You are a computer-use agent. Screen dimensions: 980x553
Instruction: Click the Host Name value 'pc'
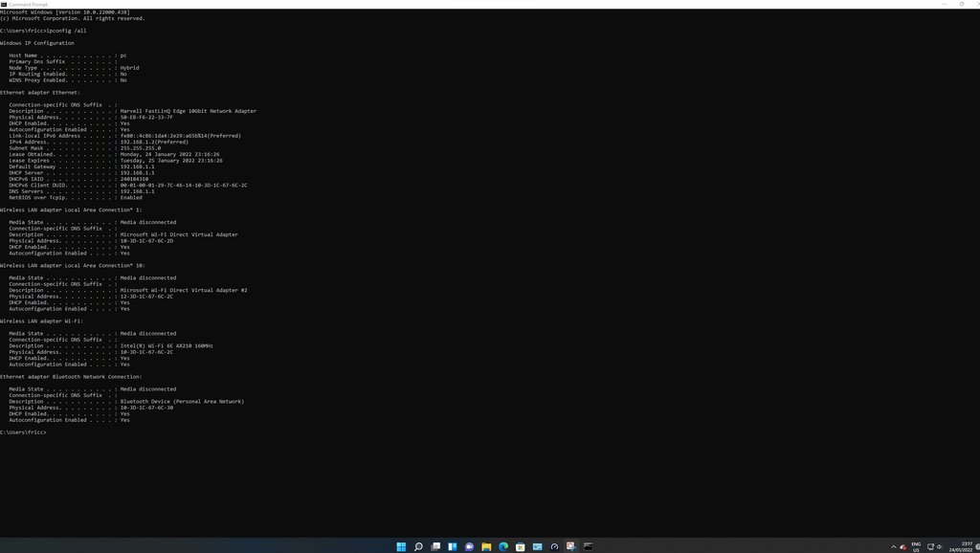point(123,55)
